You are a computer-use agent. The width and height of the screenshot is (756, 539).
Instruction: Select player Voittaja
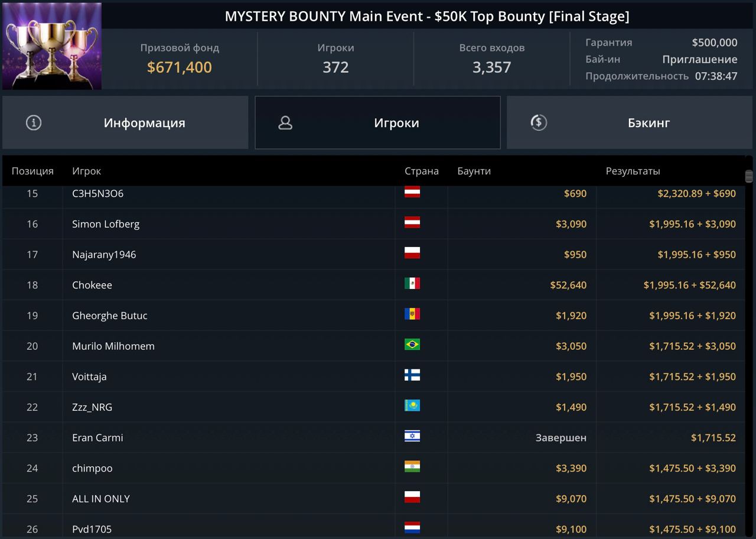(x=89, y=376)
